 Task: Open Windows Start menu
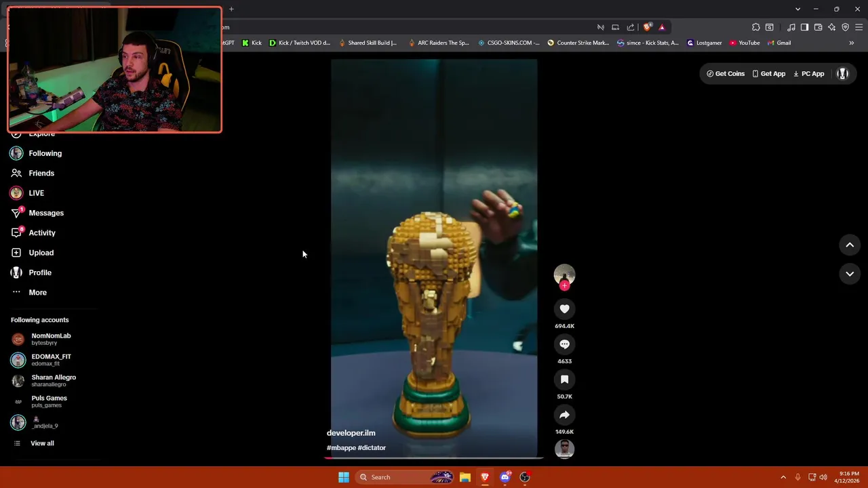coord(344,477)
